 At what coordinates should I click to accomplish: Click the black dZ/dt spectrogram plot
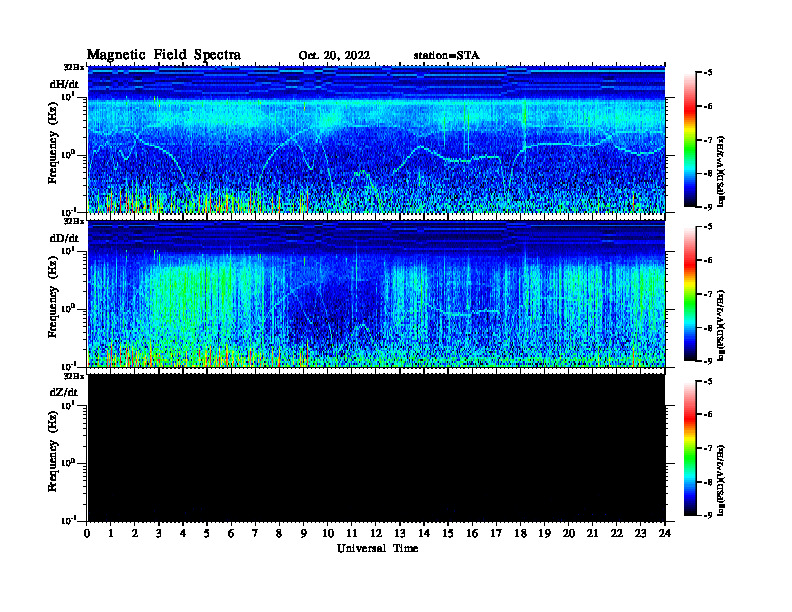(376, 448)
